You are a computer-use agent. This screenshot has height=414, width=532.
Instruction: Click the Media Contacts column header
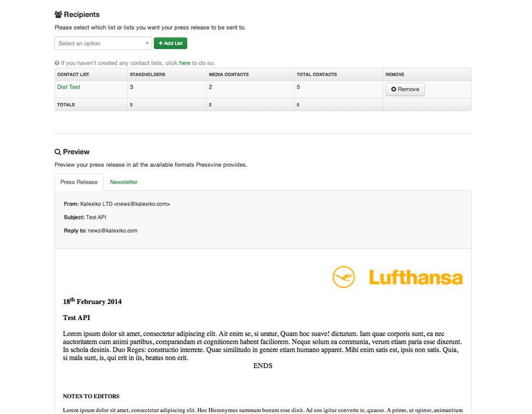tap(229, 75)
